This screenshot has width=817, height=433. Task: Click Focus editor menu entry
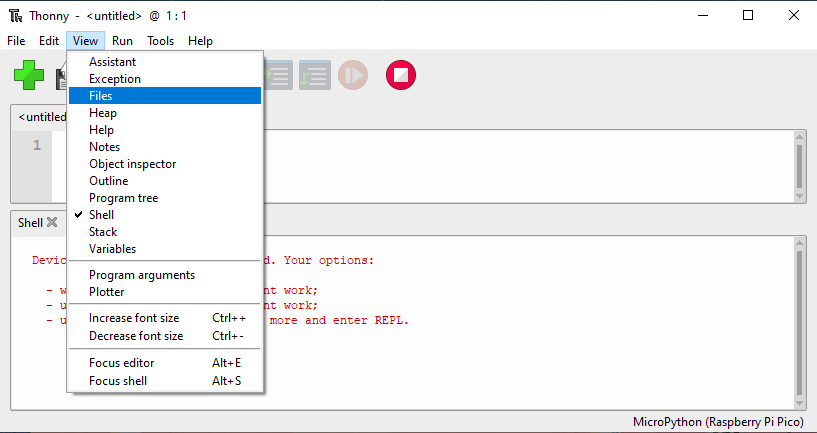121,363
